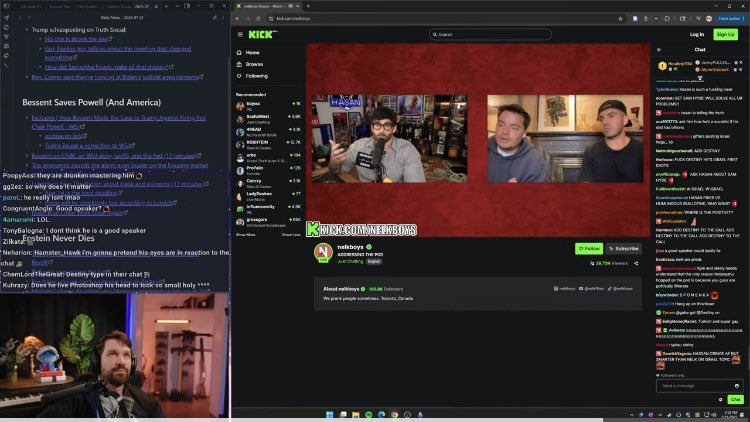
Task: Click the green Chat send button
Action: (x=735, y=400)
